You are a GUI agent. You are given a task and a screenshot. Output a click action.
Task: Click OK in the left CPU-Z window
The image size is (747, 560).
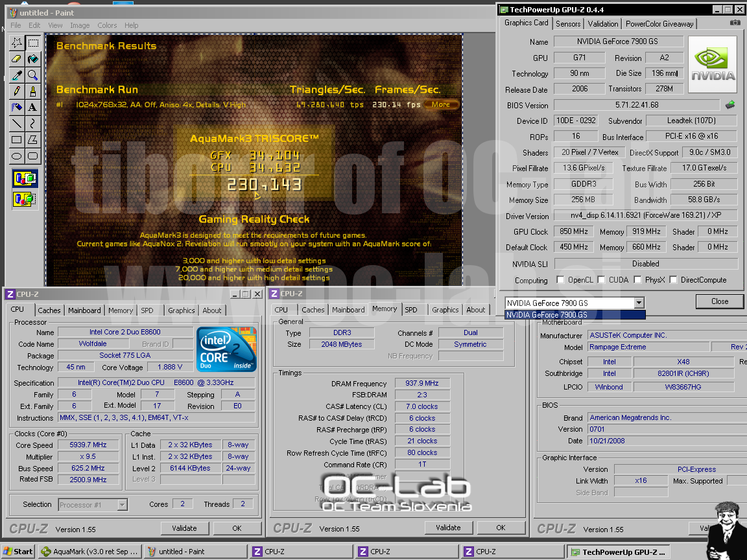coord(237,528)
